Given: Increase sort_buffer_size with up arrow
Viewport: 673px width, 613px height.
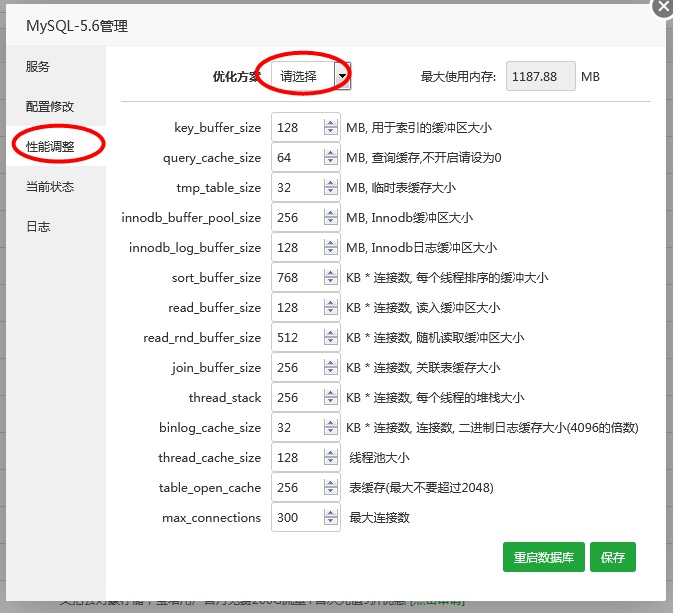Looking at the screenshot, I should (x=330, y=273).
